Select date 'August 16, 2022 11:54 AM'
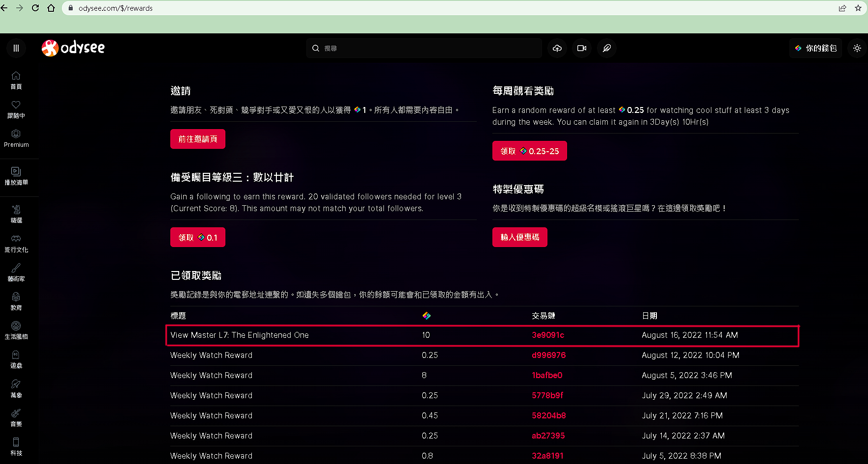This screenshot has height=464, width=868. pyautogui.click(x=690, y=335)
